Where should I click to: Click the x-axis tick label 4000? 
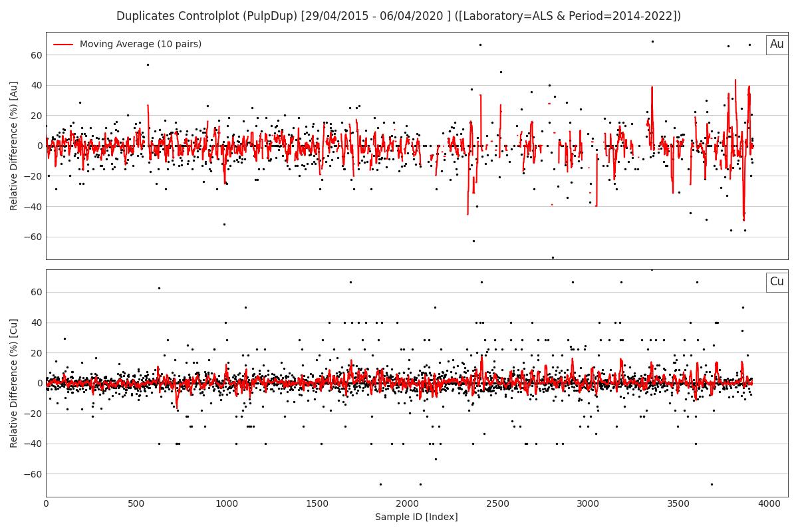click(769, 504)
